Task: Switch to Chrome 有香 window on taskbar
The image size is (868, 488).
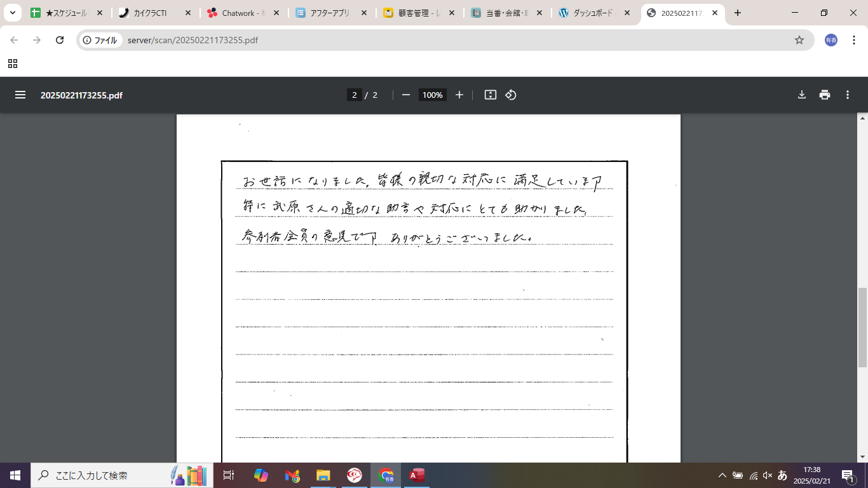Action: tap(386, 475)
